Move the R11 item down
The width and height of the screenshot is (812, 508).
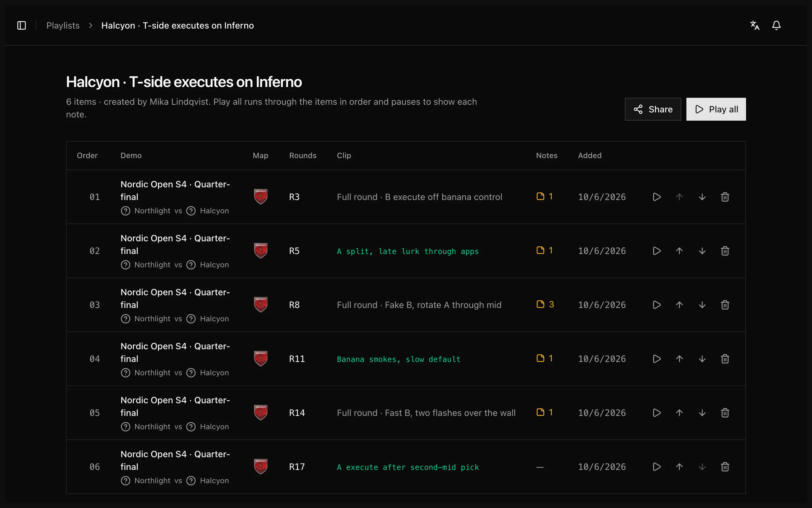pyautogui.click(x=702, y=359)
